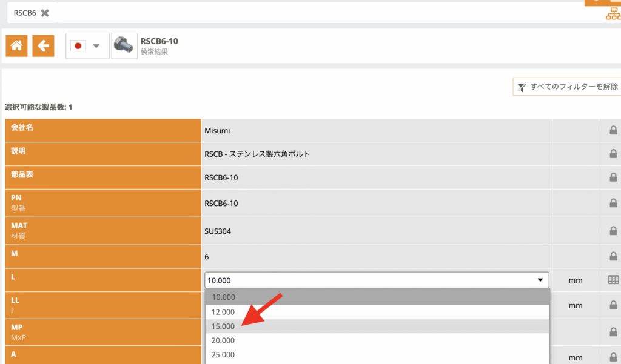Select 15.000 from the length list
This screenshot has height=364, width=621.
point(223,326)
